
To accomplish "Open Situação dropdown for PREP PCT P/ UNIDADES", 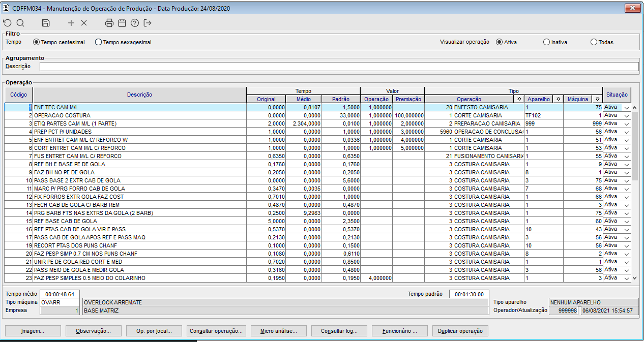I will (x=626, y=132).
